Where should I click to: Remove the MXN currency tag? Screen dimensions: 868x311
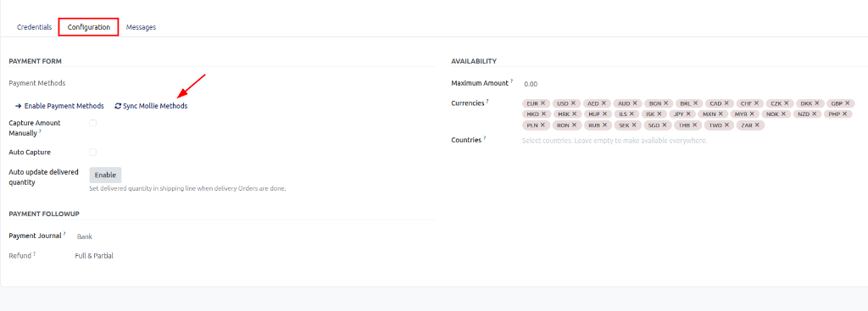[x=721, y=114]
